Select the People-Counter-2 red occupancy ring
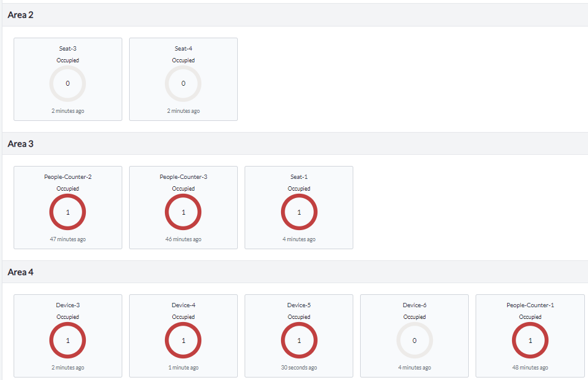Image resolution: width=588 pixels, height=380 pixels. 67,212
